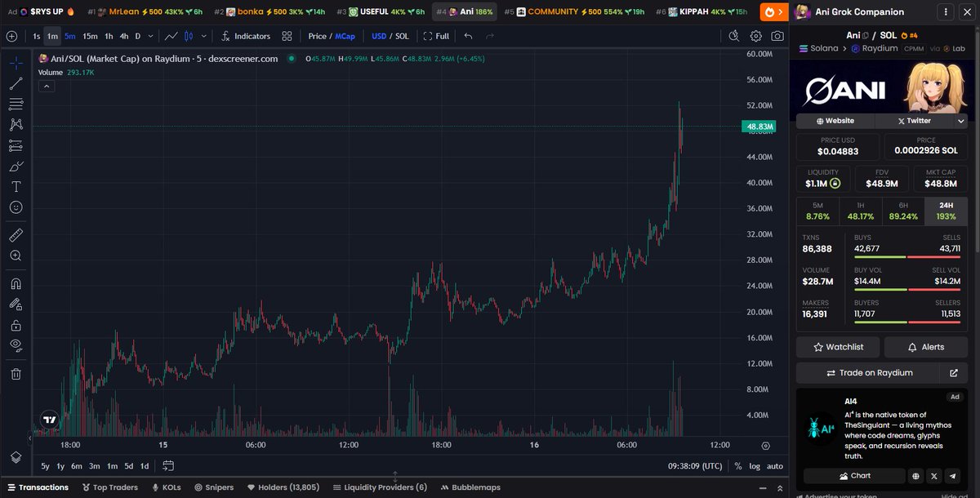Open the Liquidity Providers (6) tab
This screenshot has height=498, width=980.
(x=379, y=487)
